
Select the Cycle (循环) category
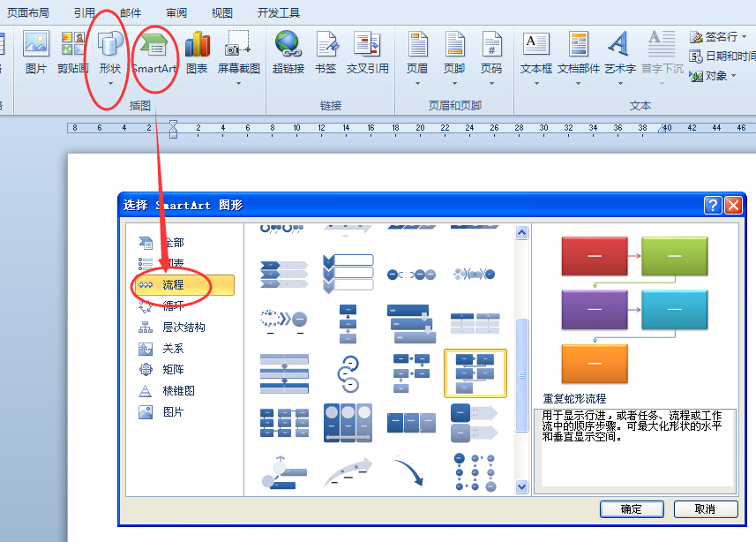point(184,306)
